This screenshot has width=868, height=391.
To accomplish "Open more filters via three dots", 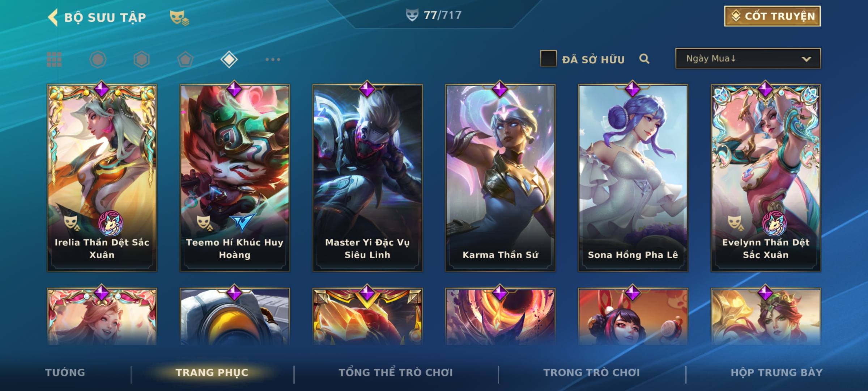I will click(273, 59).
